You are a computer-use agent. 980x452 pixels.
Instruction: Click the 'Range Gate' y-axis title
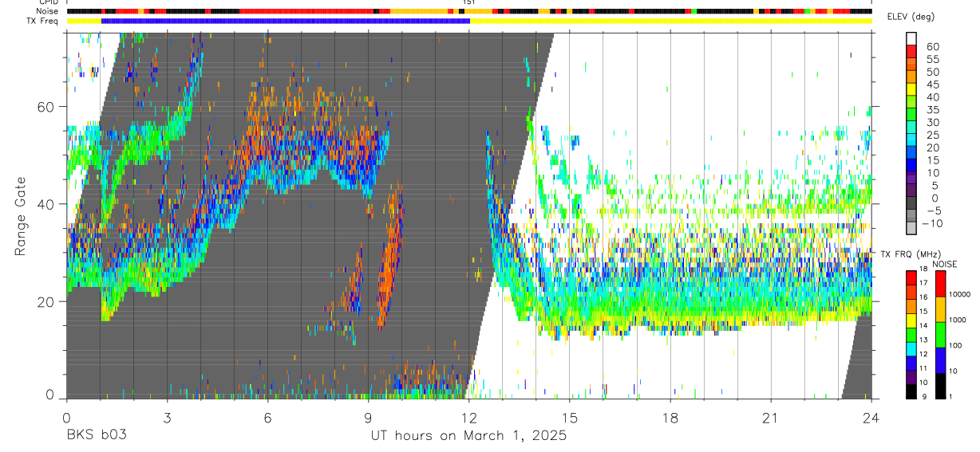[x=22, y=218]
